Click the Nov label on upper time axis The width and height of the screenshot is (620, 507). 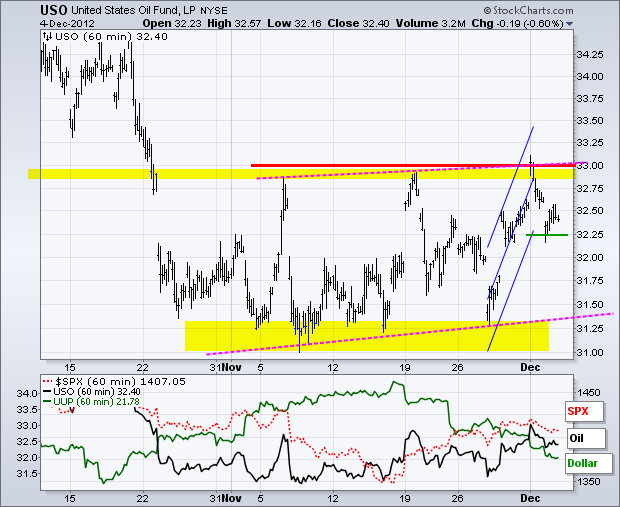tap(231, 367)
